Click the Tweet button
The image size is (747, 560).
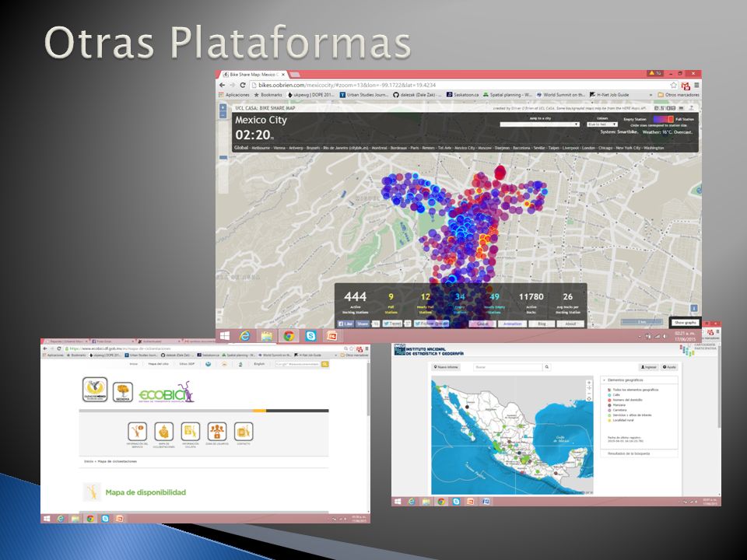392,324
